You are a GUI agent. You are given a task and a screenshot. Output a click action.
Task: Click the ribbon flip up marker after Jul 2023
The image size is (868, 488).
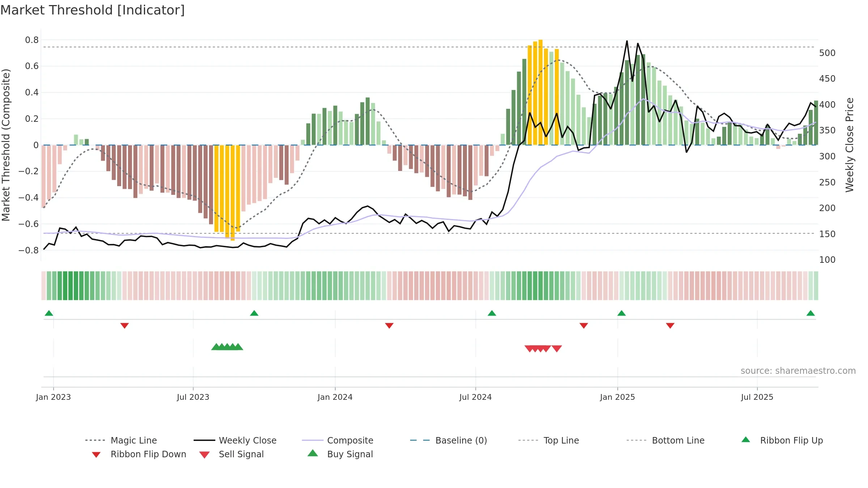254,313
